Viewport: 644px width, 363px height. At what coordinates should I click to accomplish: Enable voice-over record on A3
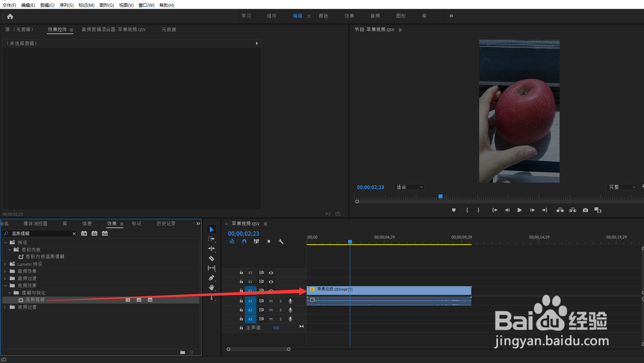pos(290,319)
